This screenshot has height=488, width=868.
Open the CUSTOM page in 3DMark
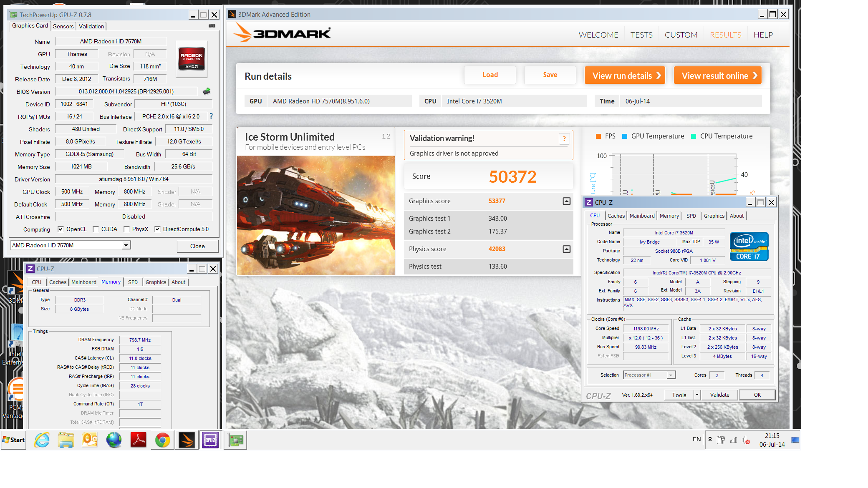click(x=681, y=35)
